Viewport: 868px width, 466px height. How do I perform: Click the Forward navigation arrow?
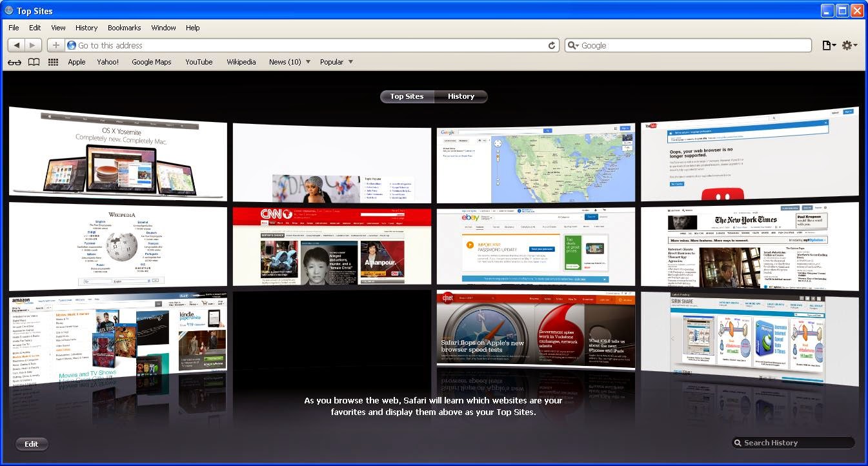(x=34, y=45)
